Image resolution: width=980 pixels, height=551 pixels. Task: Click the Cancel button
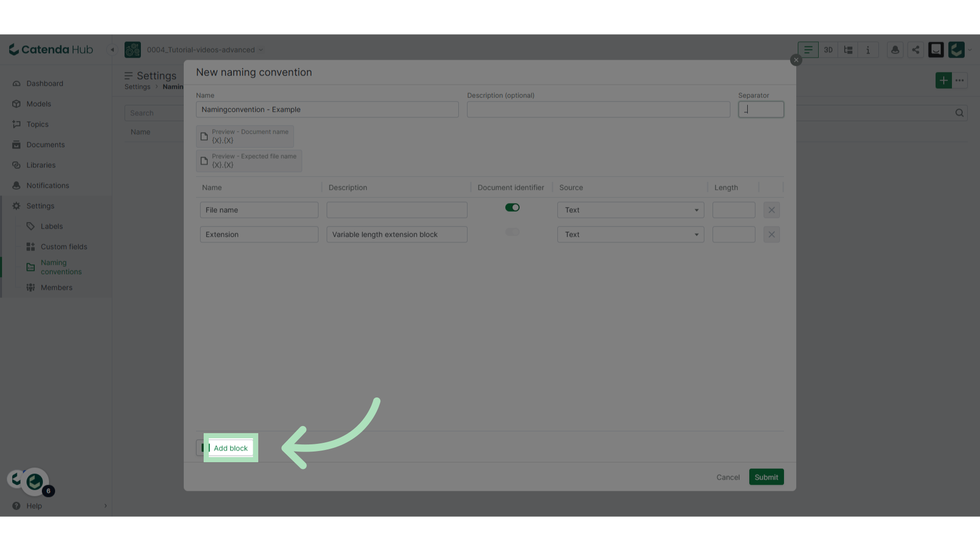[x=728, y=477]
